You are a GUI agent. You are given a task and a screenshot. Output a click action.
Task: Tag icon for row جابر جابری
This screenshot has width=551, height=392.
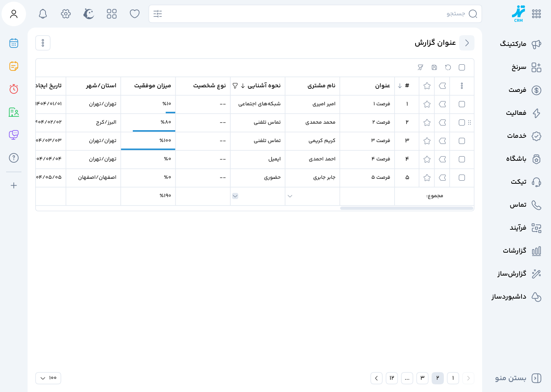443,178
